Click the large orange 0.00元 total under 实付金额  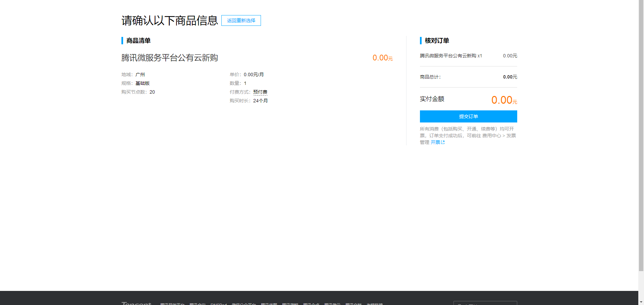point(504,100)
